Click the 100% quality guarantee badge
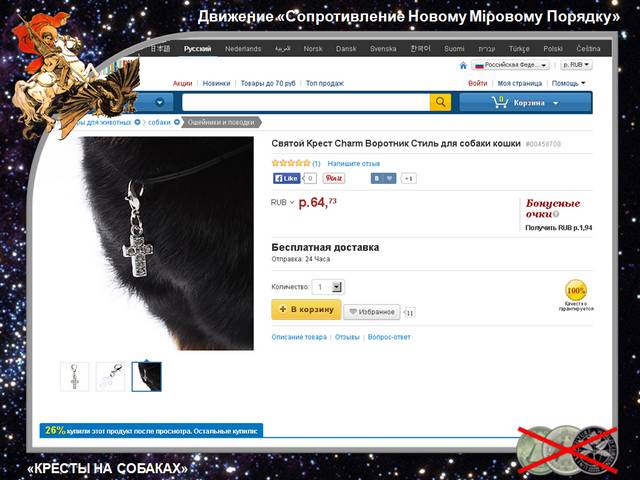 [576, 290]
